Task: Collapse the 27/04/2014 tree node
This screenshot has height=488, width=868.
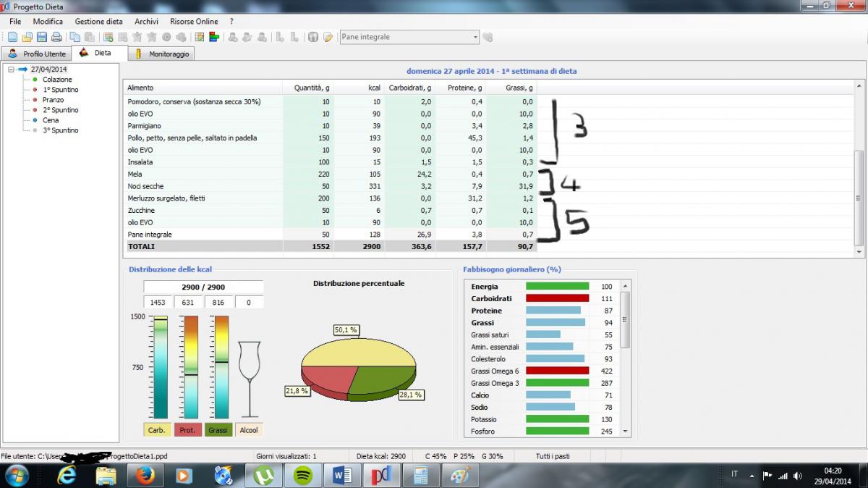Action: pos(11,70)
